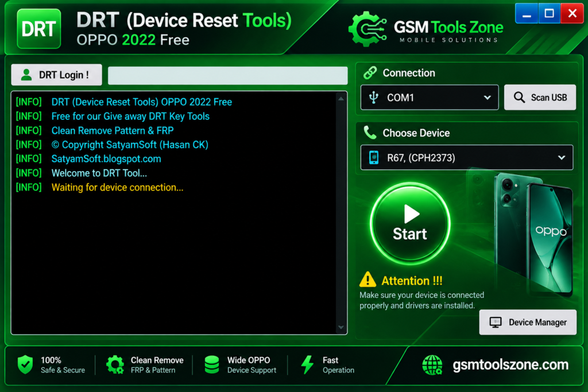
Task: Click the DRT green logo icon
Action: 39,29
